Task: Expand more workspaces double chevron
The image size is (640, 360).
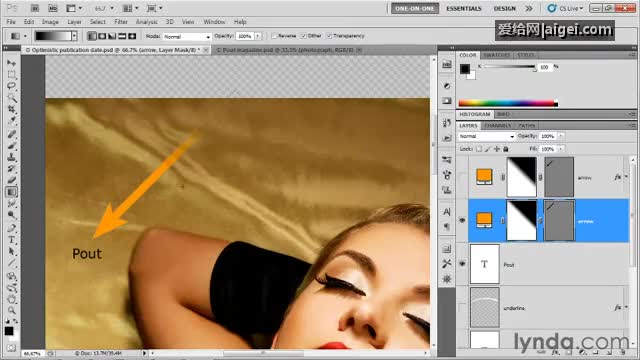Action: [x=529, y=8]
